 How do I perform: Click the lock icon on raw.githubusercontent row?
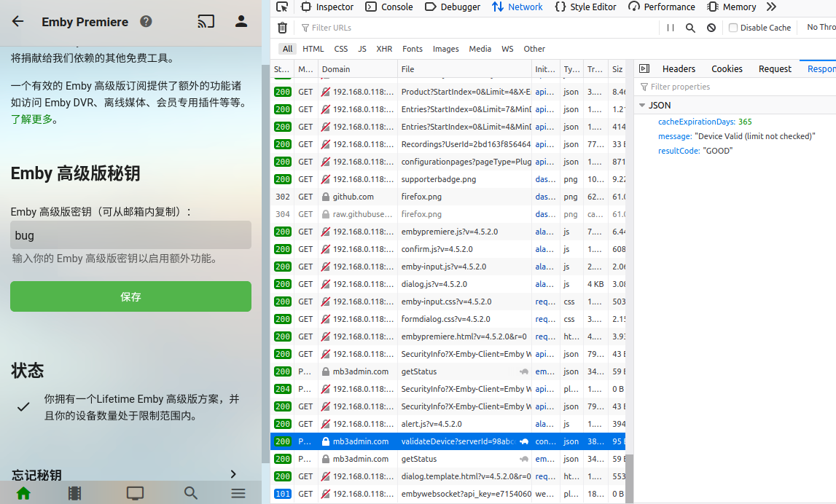click(x=326, y=214)
